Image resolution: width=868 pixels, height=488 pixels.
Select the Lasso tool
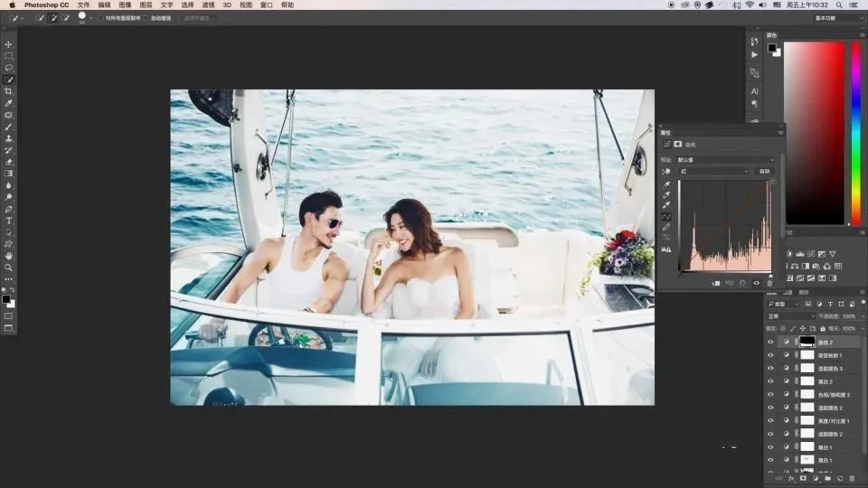[9, 68]
